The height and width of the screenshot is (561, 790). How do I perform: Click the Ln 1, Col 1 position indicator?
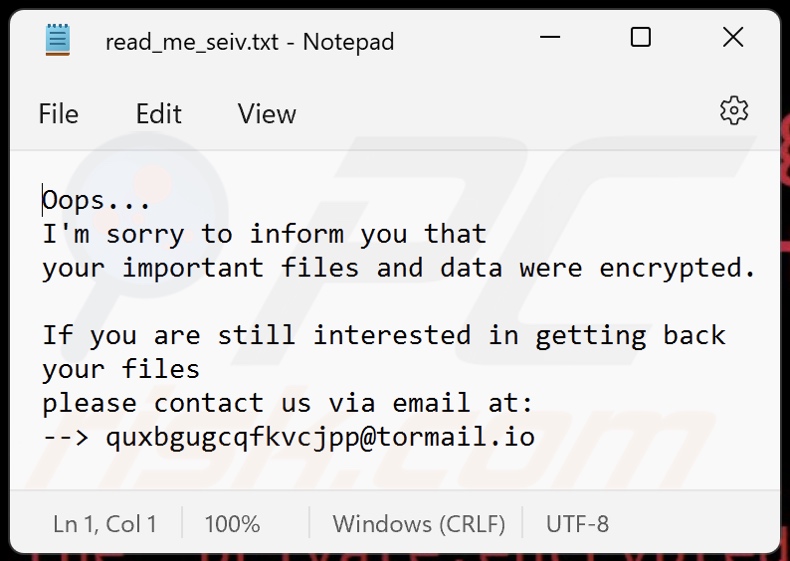(104, 524)
